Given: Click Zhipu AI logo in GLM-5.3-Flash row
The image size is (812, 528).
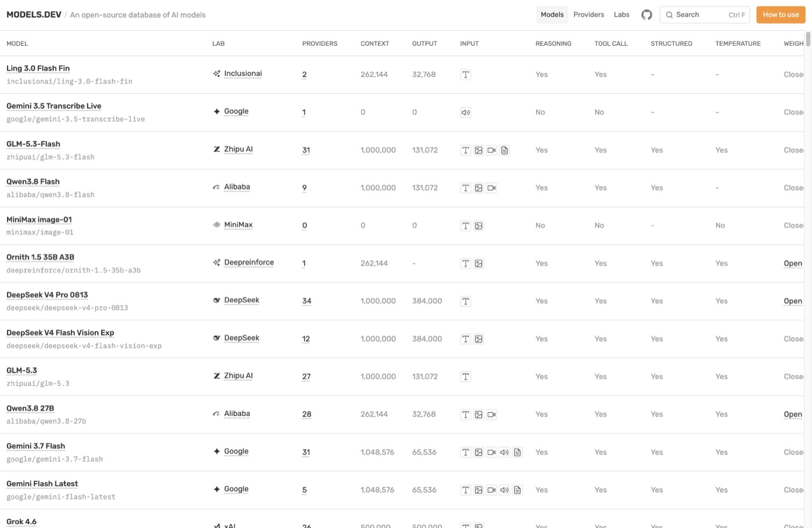Looking at the screenshot, I should [216, 149].
